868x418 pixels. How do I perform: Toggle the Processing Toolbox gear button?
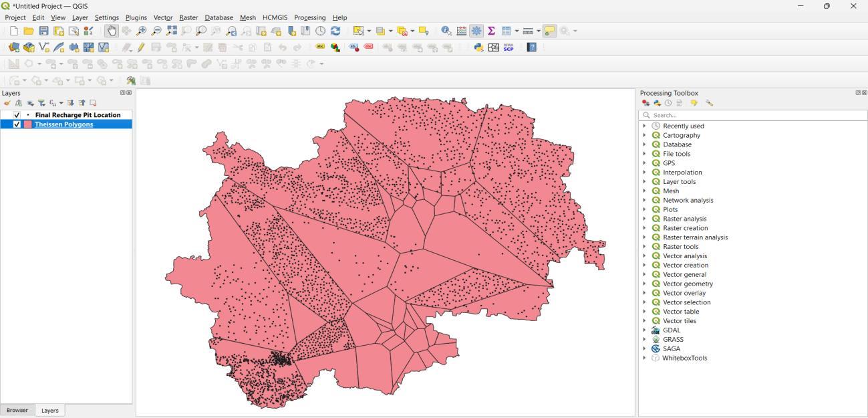pos(476,31)
